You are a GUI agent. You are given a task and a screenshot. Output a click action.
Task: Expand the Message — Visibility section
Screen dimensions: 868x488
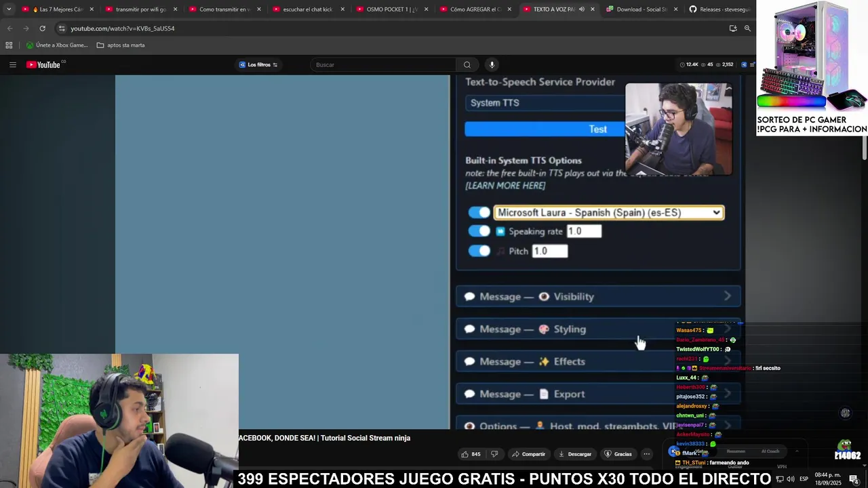pos(598,296)
